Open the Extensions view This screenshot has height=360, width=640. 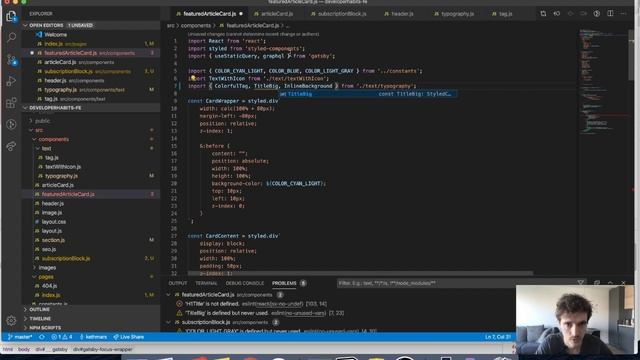[11, 102]
